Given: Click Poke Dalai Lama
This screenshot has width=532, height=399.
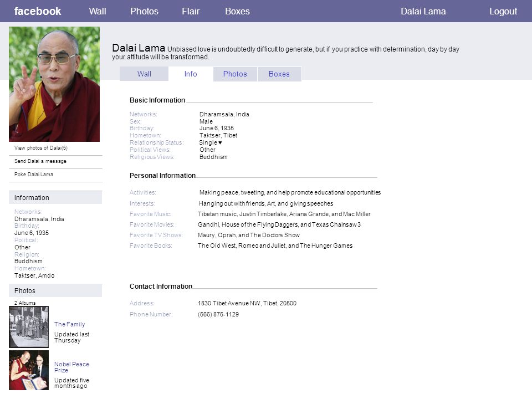Looking at the screenshot, I should [x=34, y=175].
